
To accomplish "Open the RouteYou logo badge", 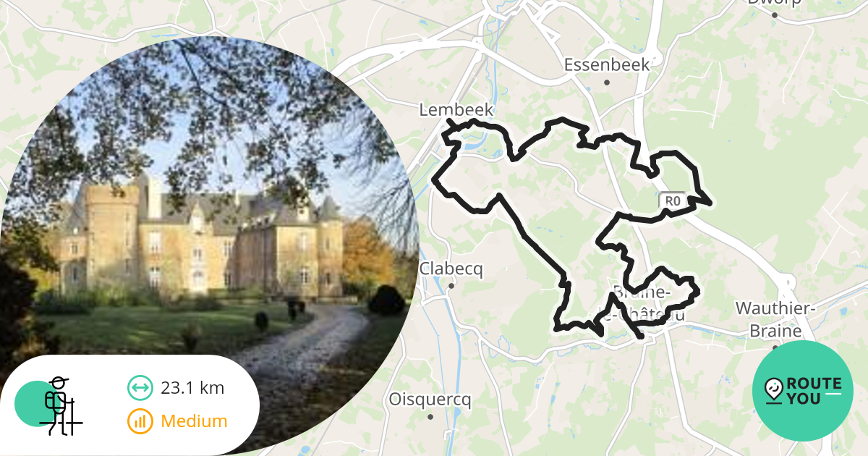I will (803, 391).
